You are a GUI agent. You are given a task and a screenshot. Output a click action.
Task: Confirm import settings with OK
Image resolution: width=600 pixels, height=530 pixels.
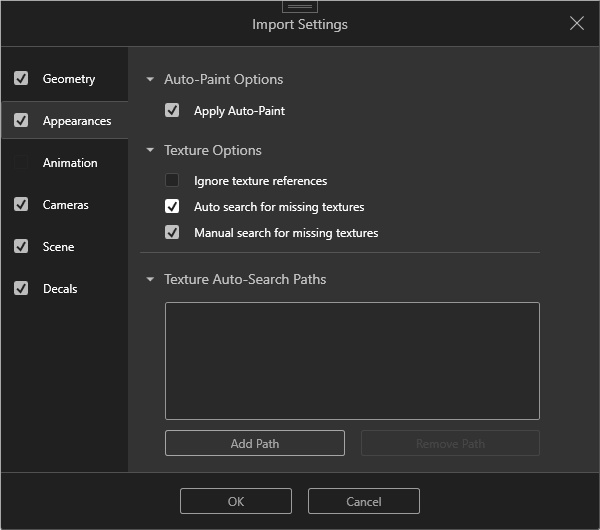tap(236, 501)
